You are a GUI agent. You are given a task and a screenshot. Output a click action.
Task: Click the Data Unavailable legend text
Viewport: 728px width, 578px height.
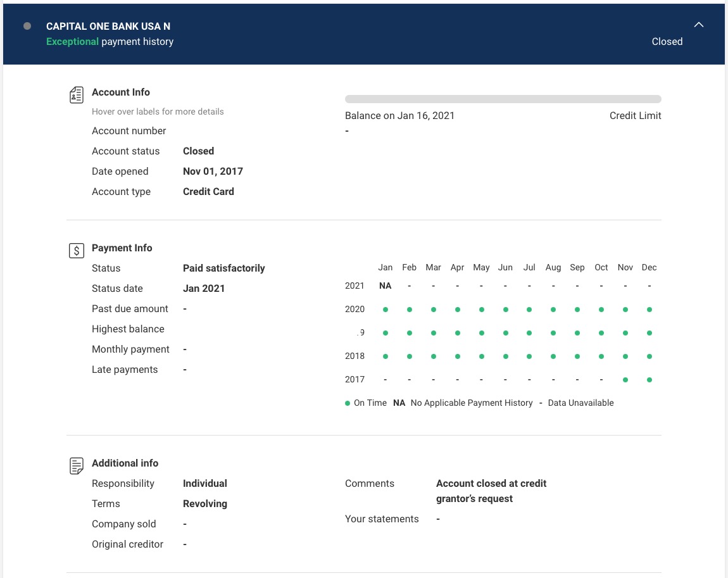point(581,403)
